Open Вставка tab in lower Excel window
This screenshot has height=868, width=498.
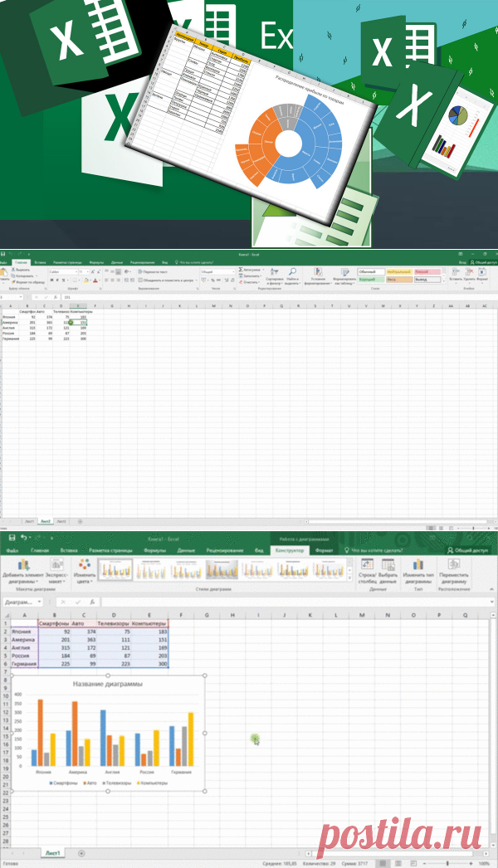coord(69,550)
